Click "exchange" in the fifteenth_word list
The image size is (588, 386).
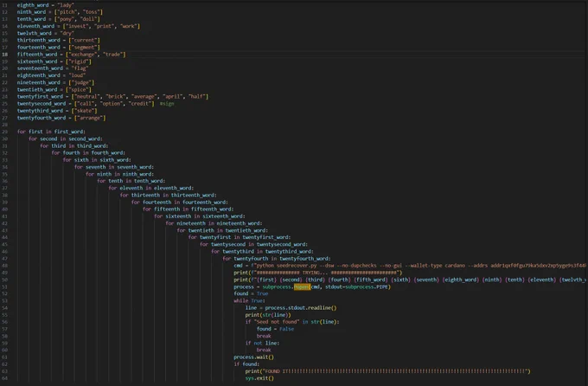[x=83, y=55]
